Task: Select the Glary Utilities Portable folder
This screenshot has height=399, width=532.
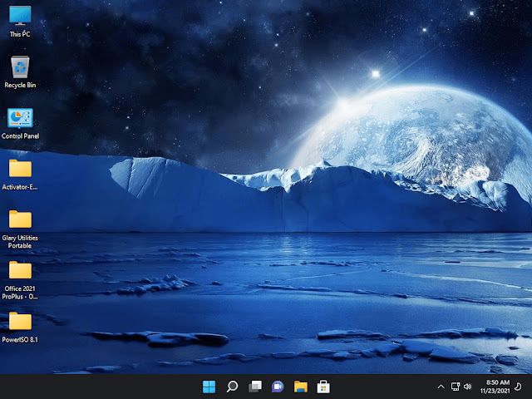Action: 20,229
